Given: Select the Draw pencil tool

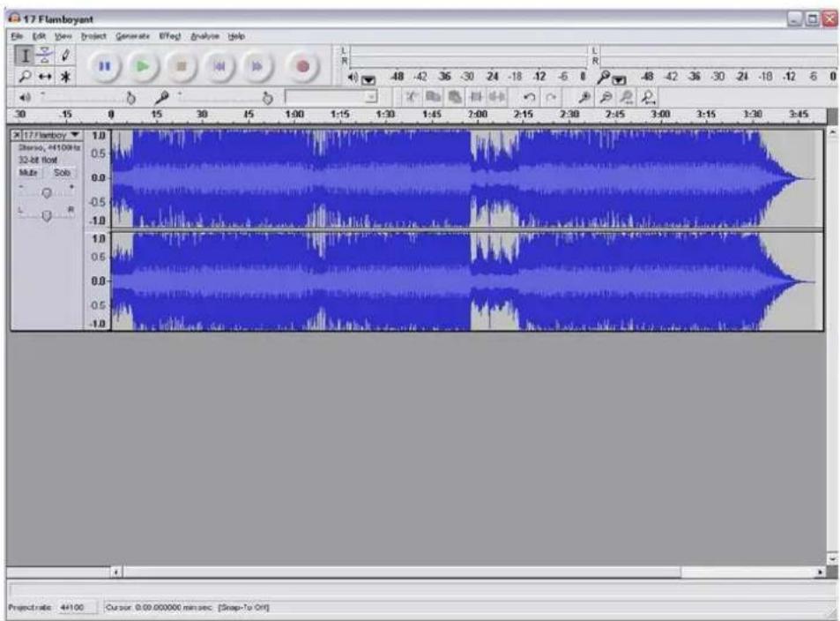Looking at the screenshot, I should [x=65, y=56].
